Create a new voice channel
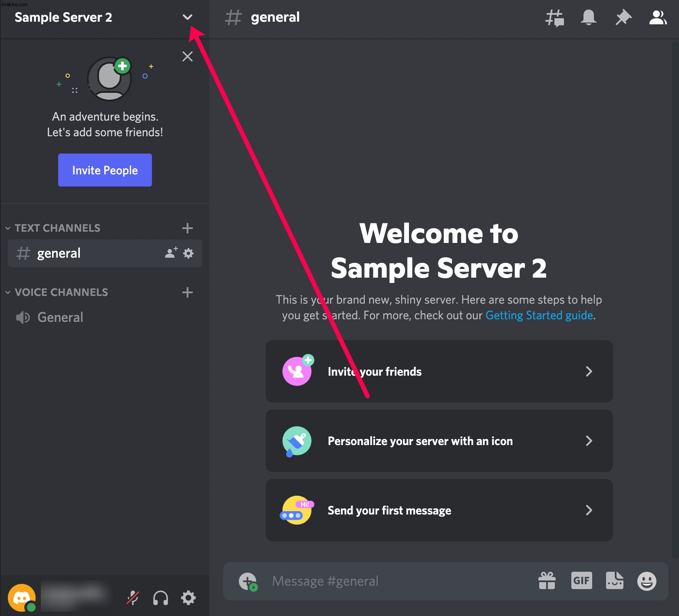This screenshot has height=616, width=679. 188,292
